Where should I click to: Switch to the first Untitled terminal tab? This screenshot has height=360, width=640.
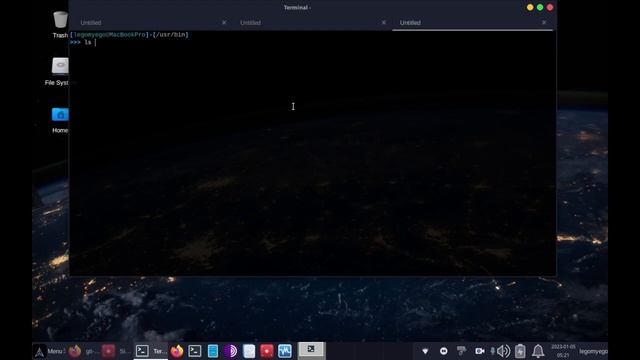91,23
